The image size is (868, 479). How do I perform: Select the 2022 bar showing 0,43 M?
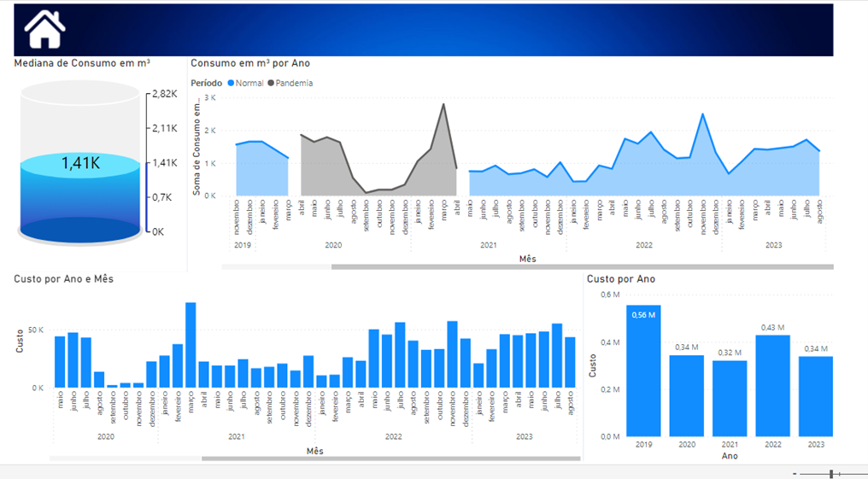pyautogui.click(x=772, y=385)
